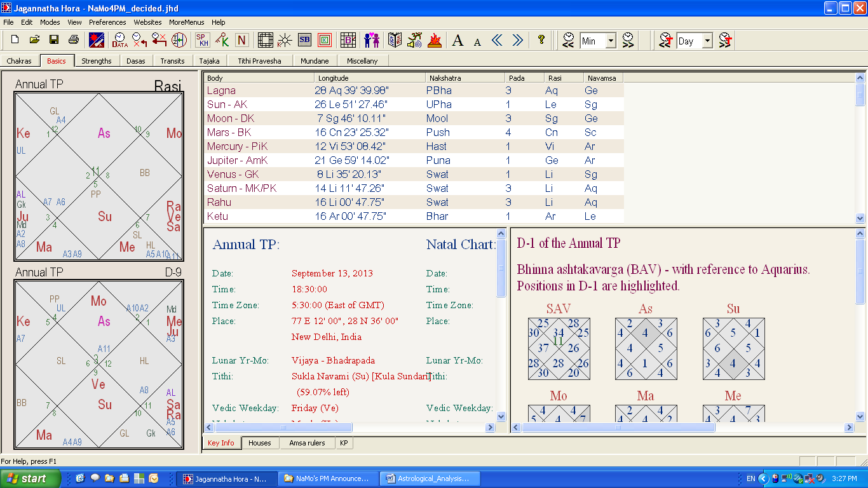Switch to the Strengths tab

pyautogui.click(x=97, y=61)
